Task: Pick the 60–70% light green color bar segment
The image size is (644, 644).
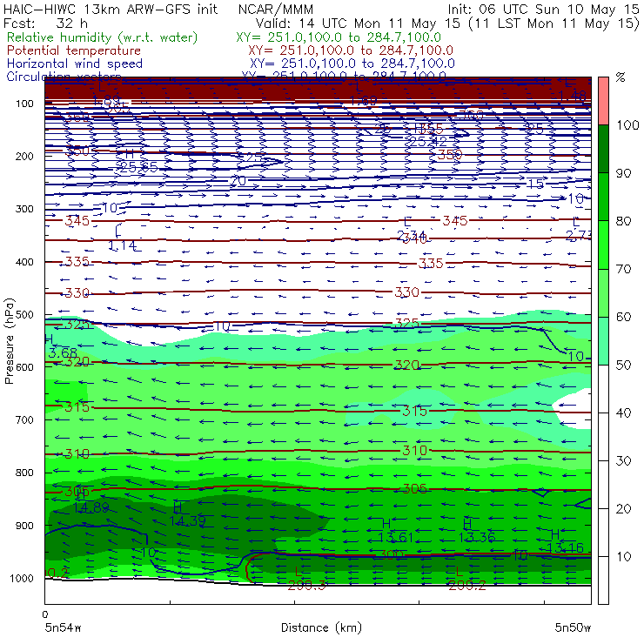Action: pos(603,292)
